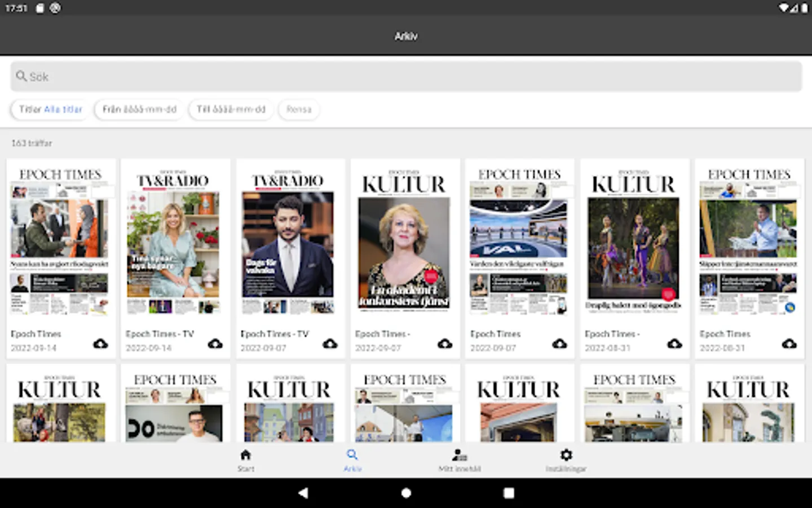The width and height of the screenshot is (812, 508).
Task: Tap download cloud for TV 2022-09-07 issue
Action: (330, 343)
